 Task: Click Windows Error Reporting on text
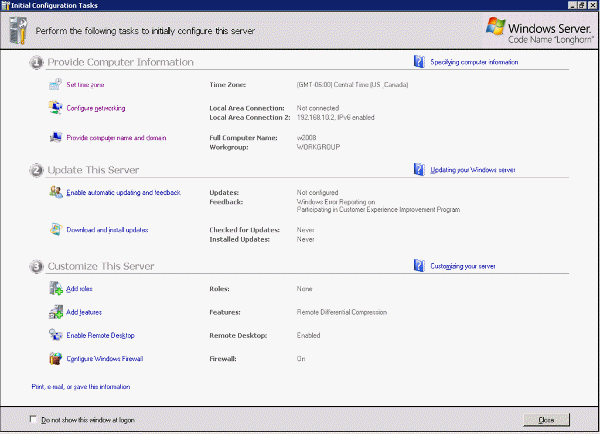pos(336,202)
